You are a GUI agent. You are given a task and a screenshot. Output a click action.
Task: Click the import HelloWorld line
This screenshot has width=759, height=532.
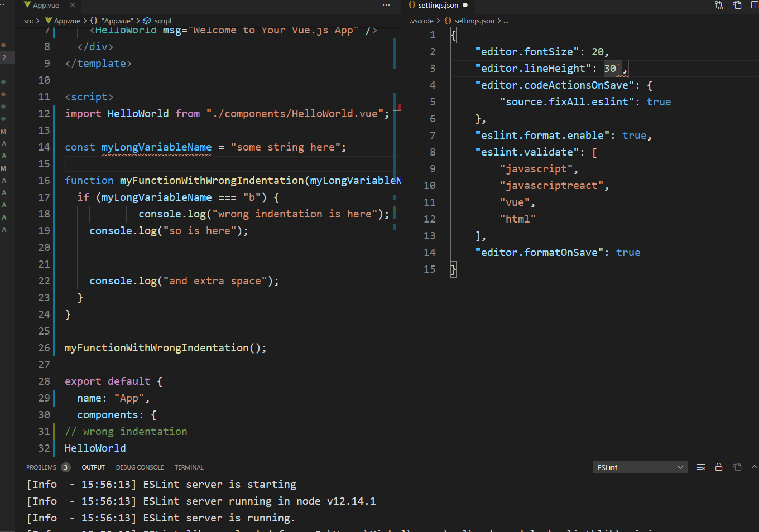point(227,114)
